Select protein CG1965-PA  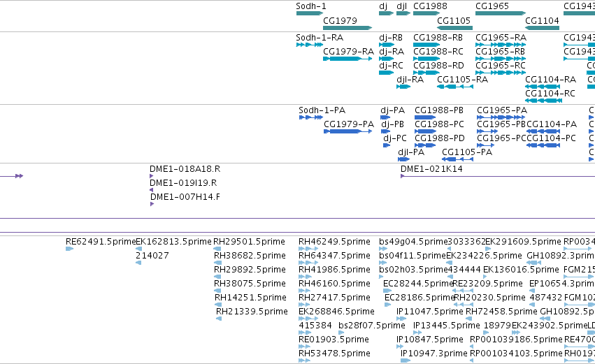(501, 117)
